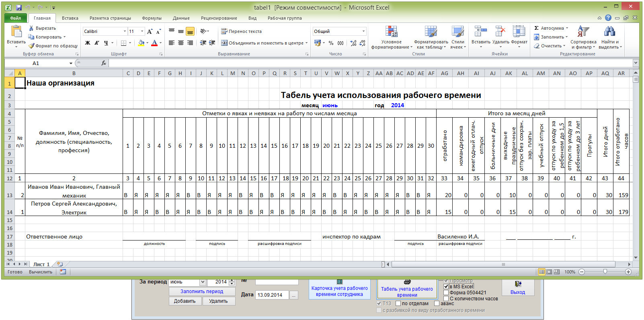Click the center text alignment icon
This screenshot has width=644, height=320.
[181, 43]
